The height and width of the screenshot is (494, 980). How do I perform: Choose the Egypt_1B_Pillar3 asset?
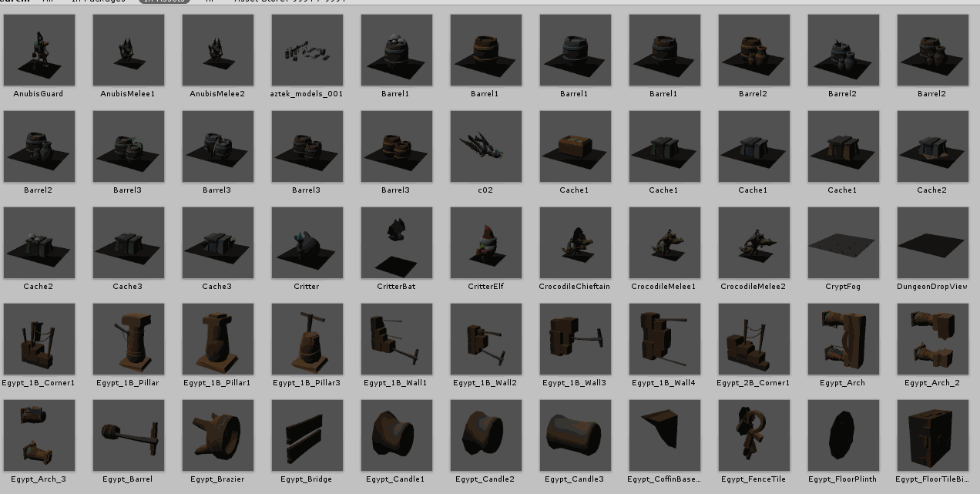[x=307, y=339]
